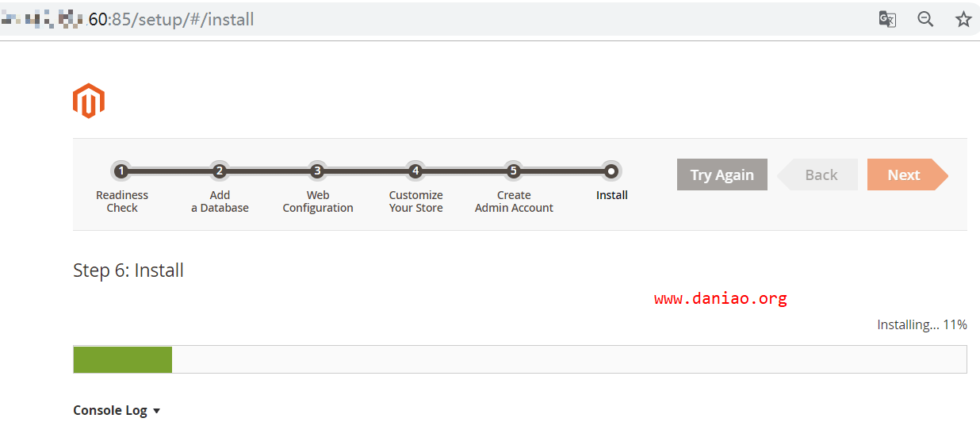This screenshot has height=445, width=980.
Task: Select step 1 Readiness Check circle
Action: [121, 171]
